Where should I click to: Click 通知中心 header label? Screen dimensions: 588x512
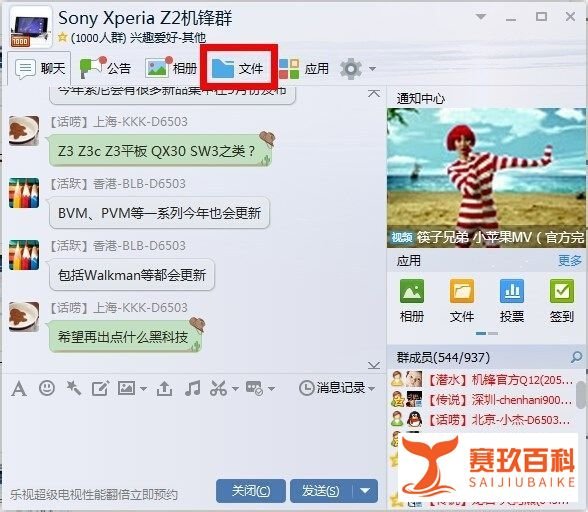pos(421,99)
